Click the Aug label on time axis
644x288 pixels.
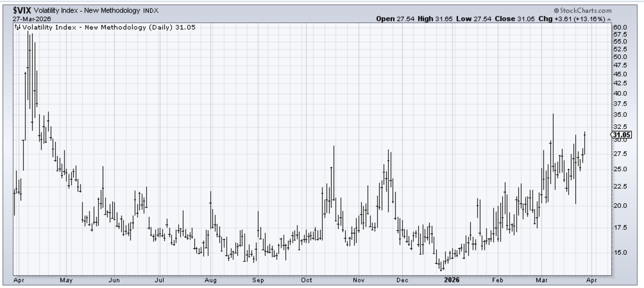(210, 279)
